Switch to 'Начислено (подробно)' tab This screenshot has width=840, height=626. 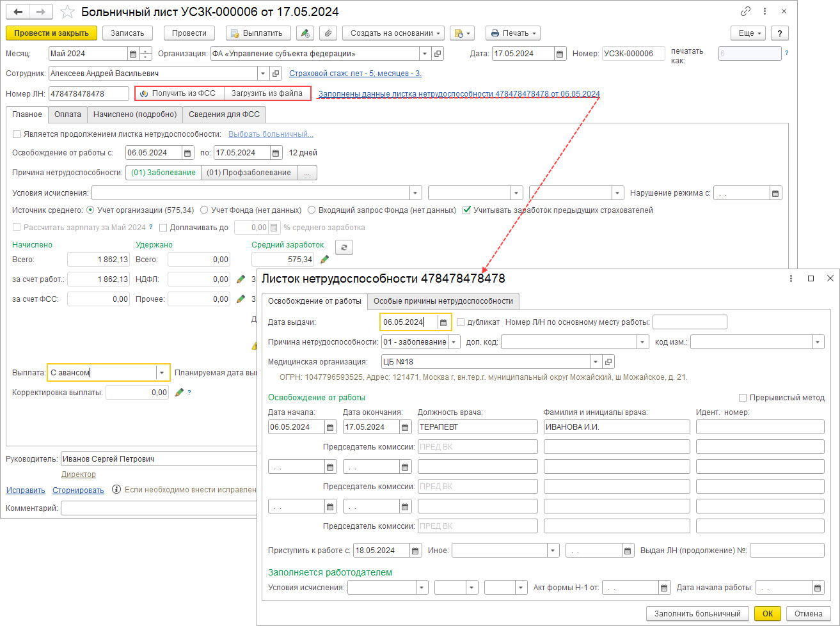tap(134, 114)
